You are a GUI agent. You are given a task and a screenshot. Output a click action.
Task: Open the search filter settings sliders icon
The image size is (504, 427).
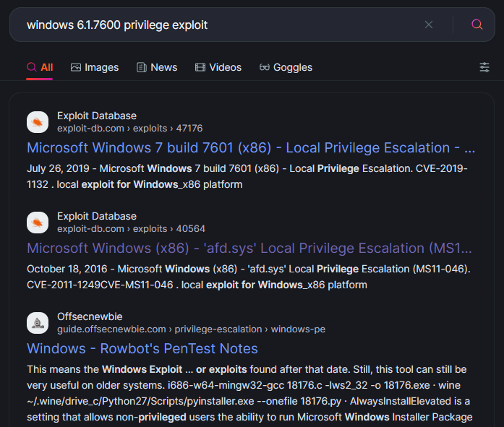pos(484,67)
